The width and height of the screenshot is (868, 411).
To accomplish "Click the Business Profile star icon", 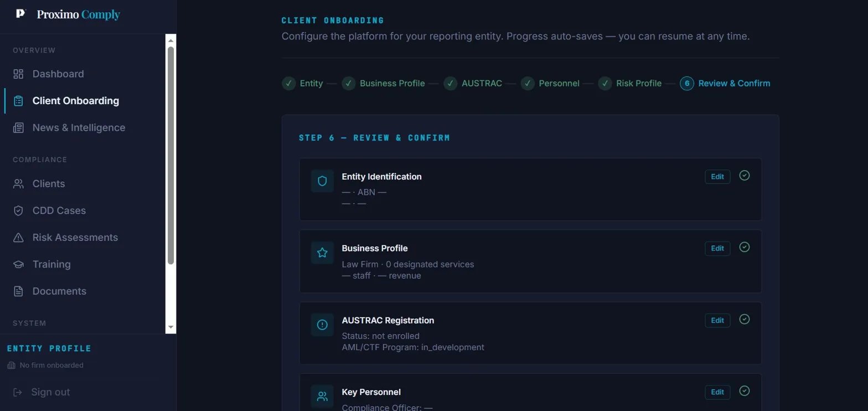I will click(322, 253).
